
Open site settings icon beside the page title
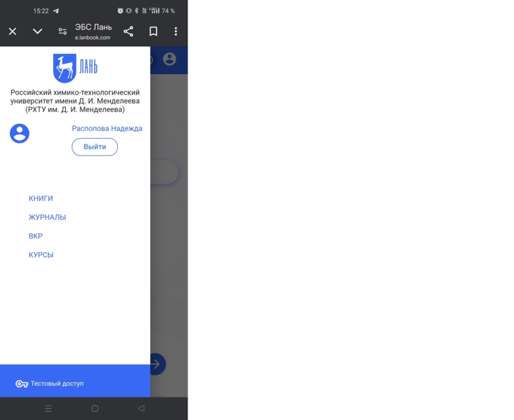click(62, 31)
